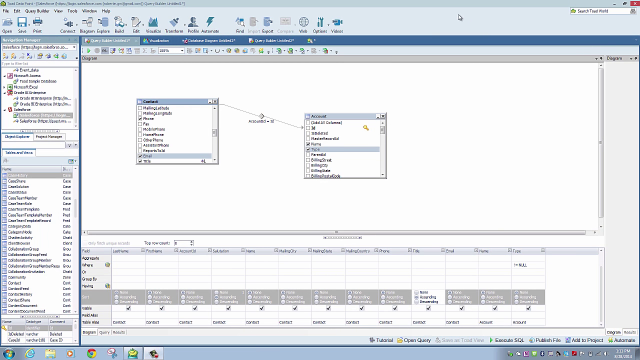Open the Connect button dropdown arrow
The image size is (640, 360).
coord(77,24)
